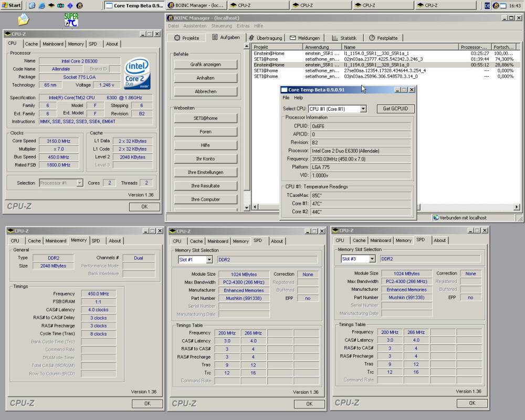Open the Festplatte tab in BOINC Manager
The image size is (525, 420).
tap(383, 38)
